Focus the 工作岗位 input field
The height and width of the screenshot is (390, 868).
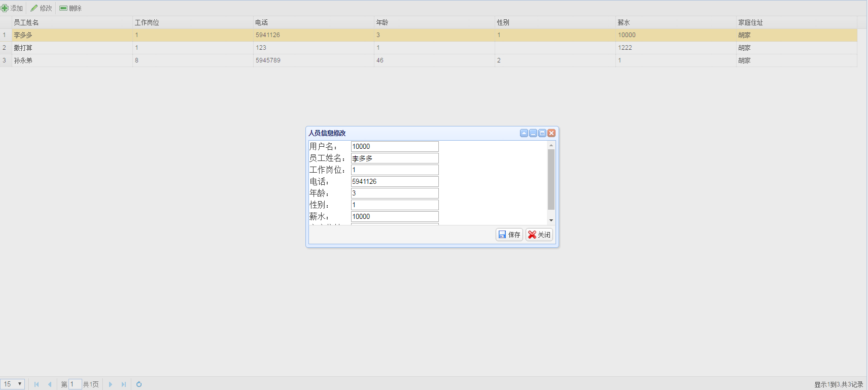click(395, 170)
